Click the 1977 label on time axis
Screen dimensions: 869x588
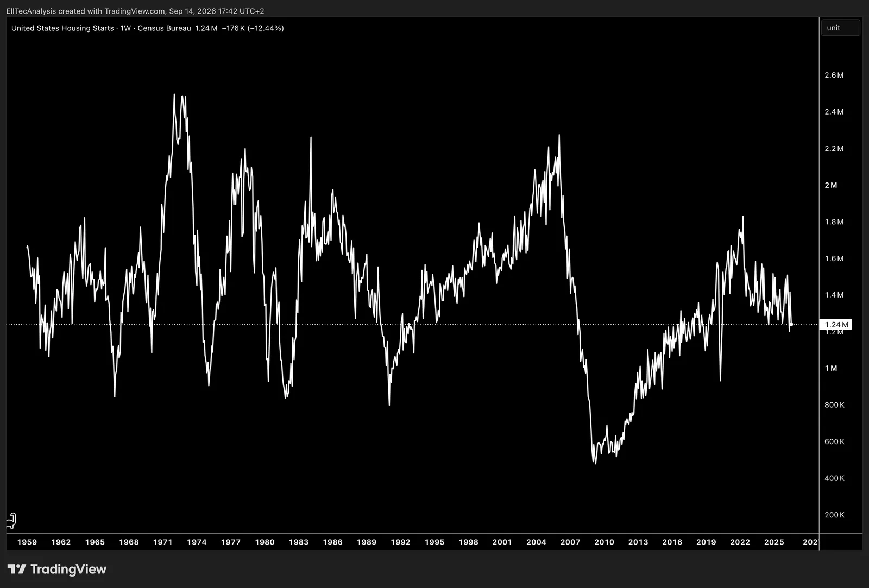click(x=231, y=542)
